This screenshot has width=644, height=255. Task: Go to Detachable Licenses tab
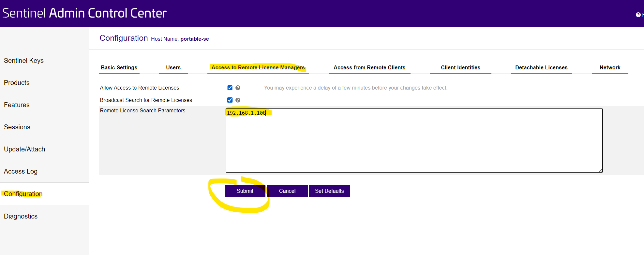[x=541, y=67]
